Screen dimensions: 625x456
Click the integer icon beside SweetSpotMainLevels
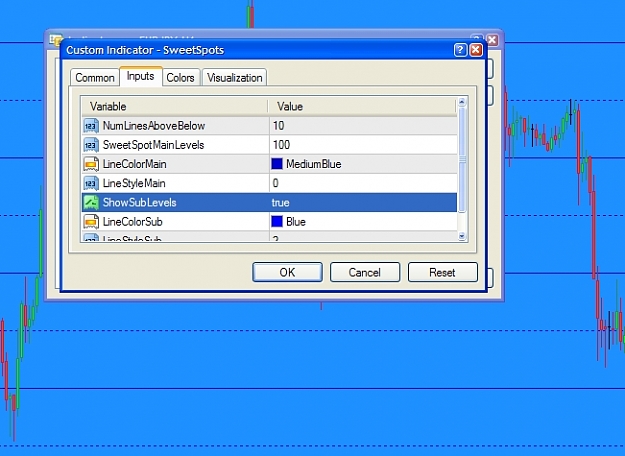pos(91,145)
